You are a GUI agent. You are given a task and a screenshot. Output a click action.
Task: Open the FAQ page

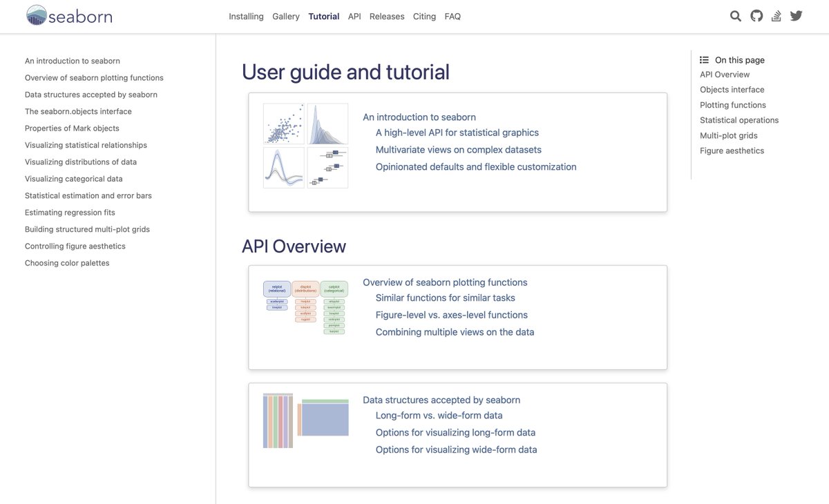coord(452,16)
